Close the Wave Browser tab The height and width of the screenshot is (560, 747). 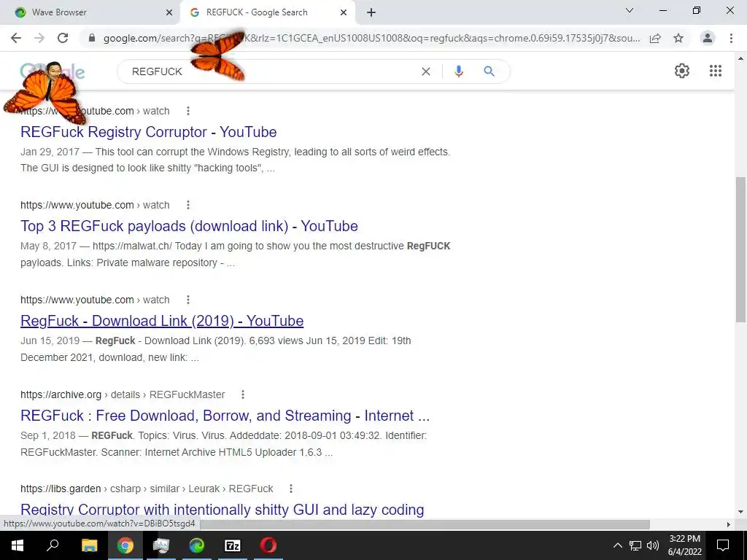[169, 13]
